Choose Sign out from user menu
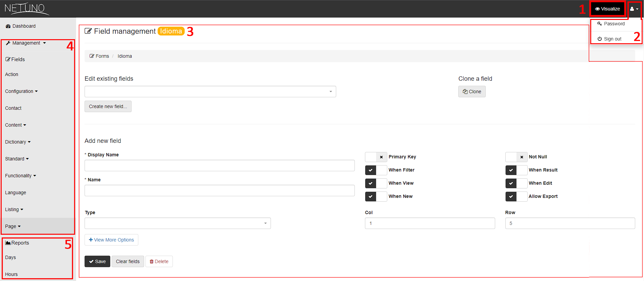 pyautogui.click(x=609, y=39)
